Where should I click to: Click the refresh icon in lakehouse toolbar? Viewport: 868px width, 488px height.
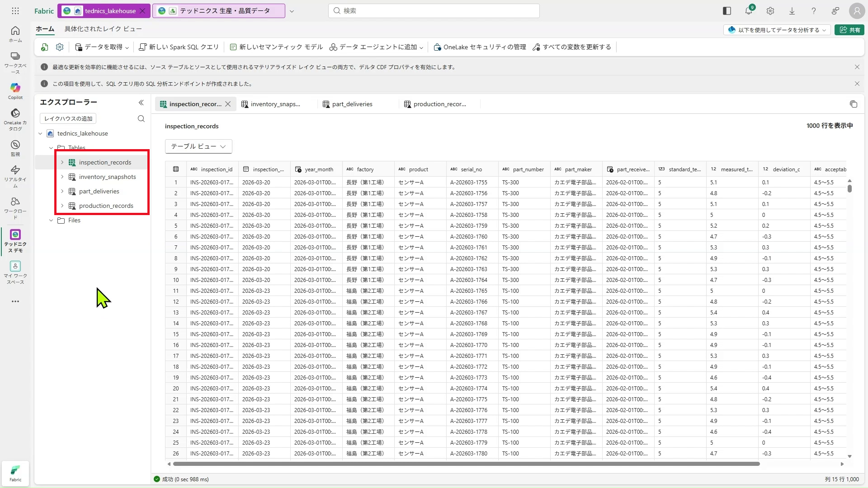[44, 47]
